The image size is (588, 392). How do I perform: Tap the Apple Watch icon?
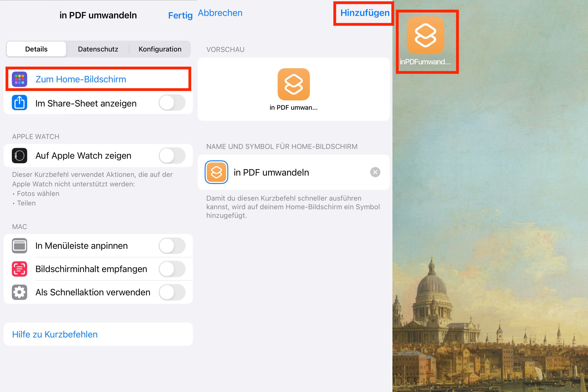click(x=19, y=155)
